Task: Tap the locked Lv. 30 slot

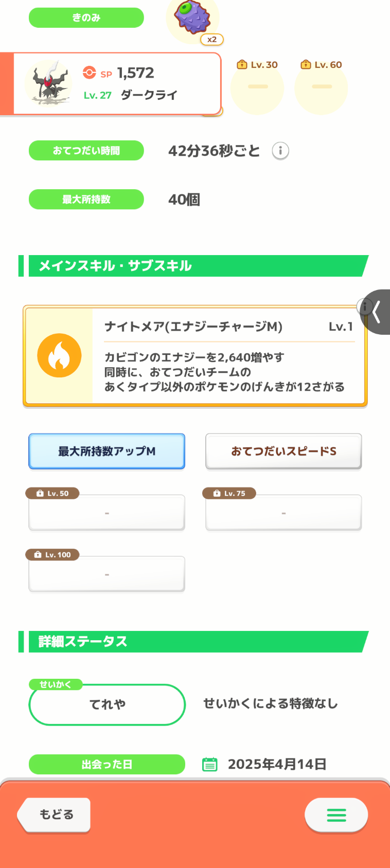Action: tap(257, 86)
